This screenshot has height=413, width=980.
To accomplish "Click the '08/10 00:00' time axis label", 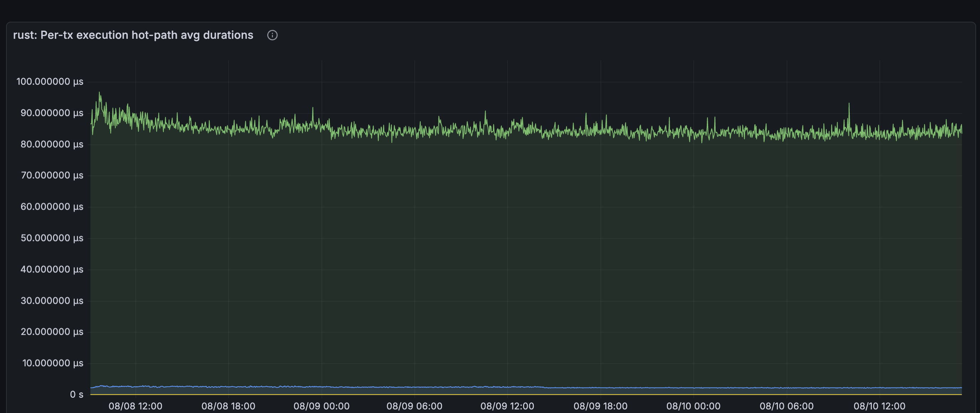I will 693,406.
